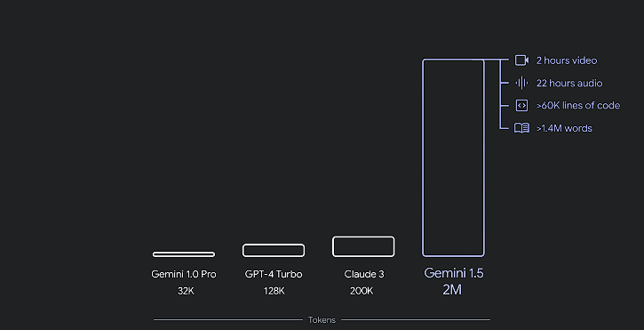Screen dimensions: 644x330
Task: Select the Gemini 1.0 Pro bar
Action: pos(184,254)
